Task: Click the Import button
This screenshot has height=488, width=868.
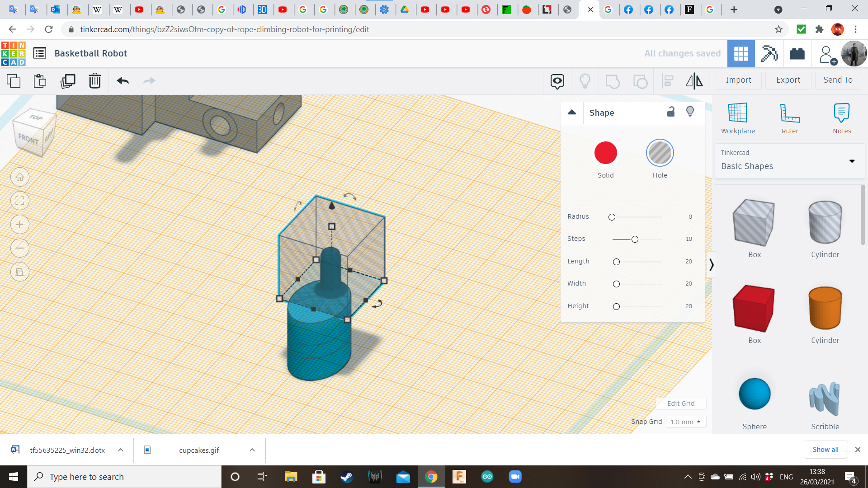Action: [738, 80]
